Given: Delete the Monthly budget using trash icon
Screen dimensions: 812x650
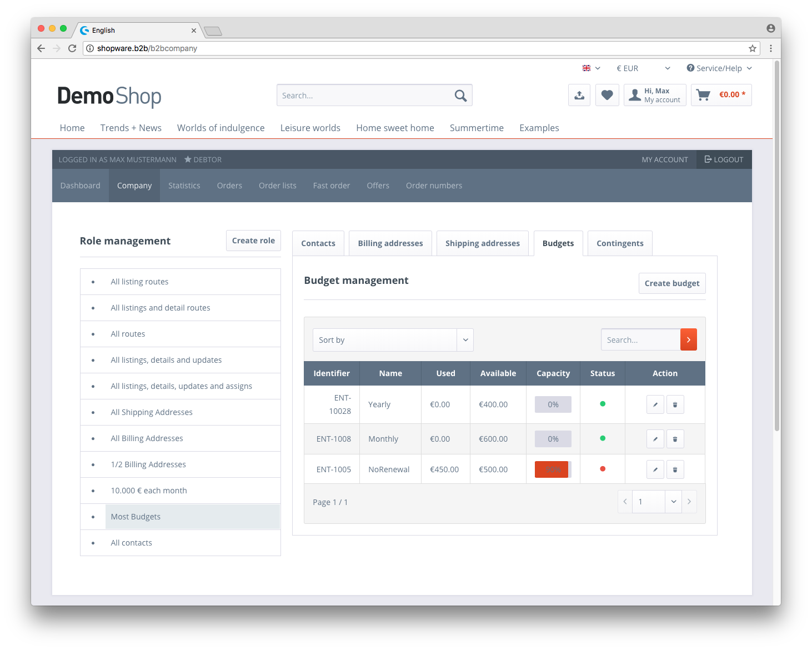Looking at the screenshot, I should (x=675, y=439).
